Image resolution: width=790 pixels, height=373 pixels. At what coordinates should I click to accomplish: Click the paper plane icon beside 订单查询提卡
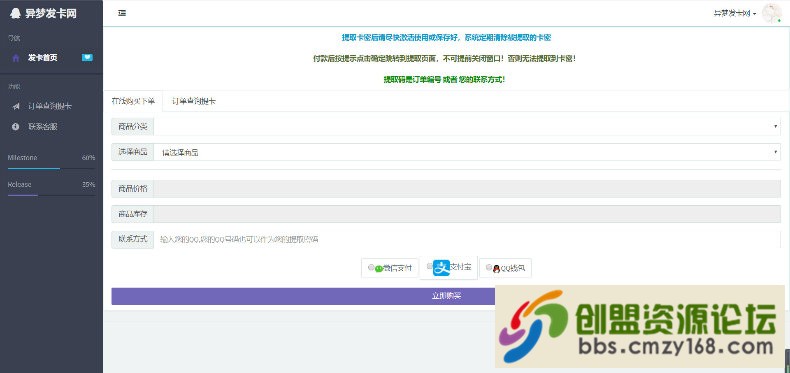click(16, 106)
